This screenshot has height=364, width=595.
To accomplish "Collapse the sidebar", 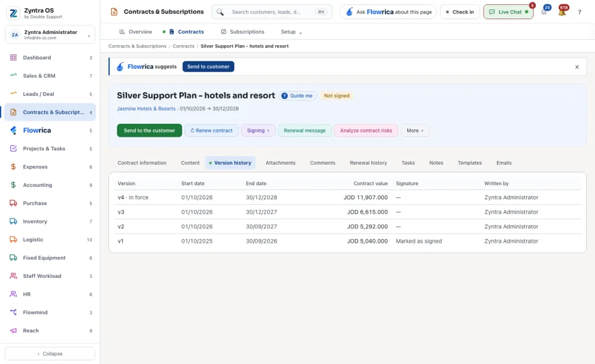I will click(x=50, y=353).
